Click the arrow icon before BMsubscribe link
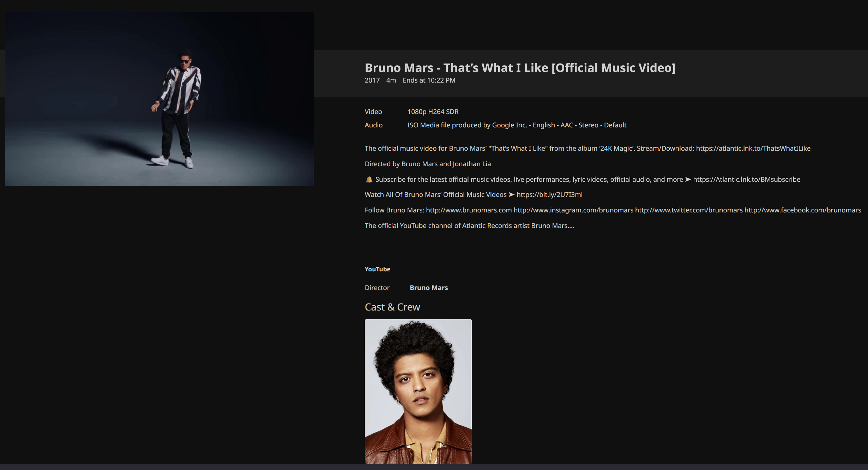 688,179
